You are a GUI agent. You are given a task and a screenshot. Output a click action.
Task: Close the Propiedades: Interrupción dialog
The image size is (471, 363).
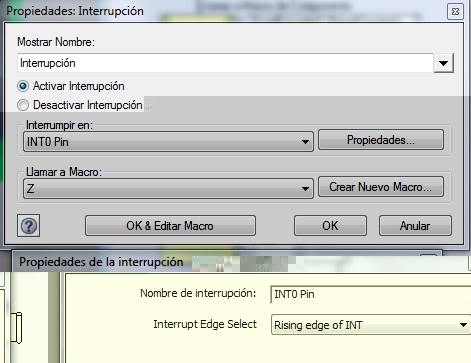455,12
